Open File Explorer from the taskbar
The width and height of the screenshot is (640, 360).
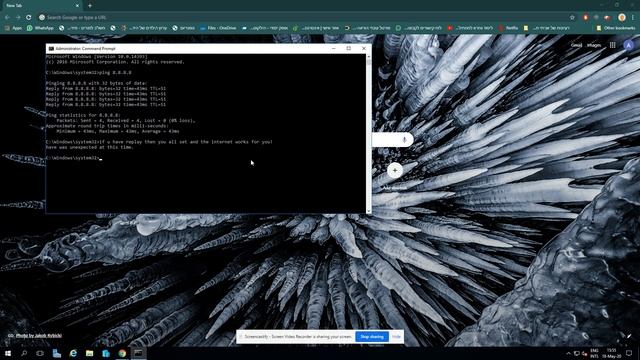(x=89, y=353)
